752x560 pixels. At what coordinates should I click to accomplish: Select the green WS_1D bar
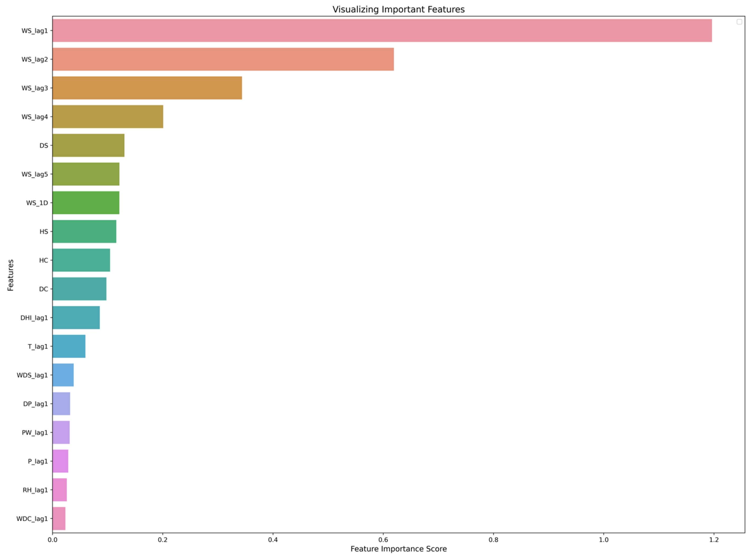coord(85,203)
